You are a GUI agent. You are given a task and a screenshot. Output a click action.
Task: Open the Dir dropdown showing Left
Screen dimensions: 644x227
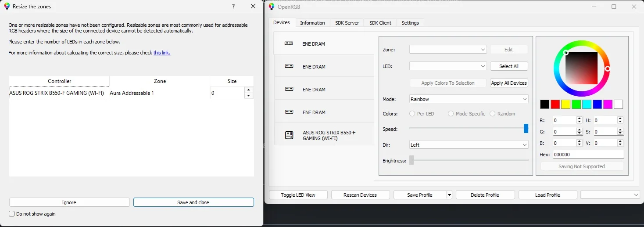[469, 145]
